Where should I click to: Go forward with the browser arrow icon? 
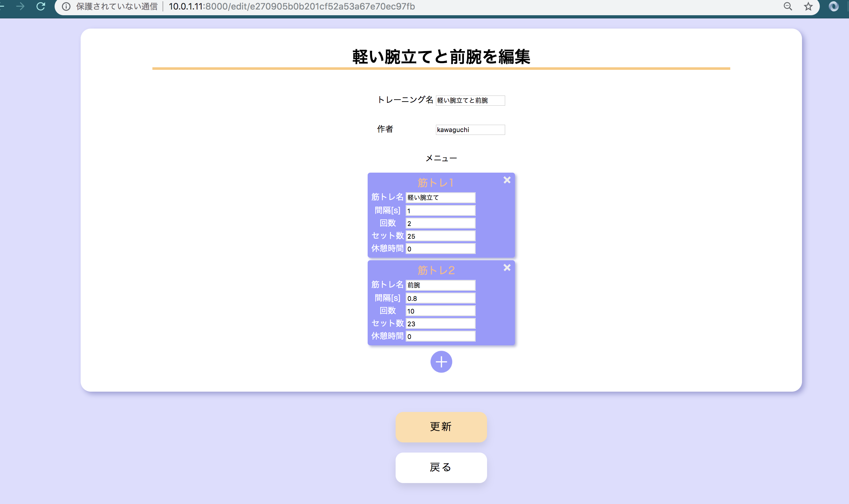coord(20,6)
